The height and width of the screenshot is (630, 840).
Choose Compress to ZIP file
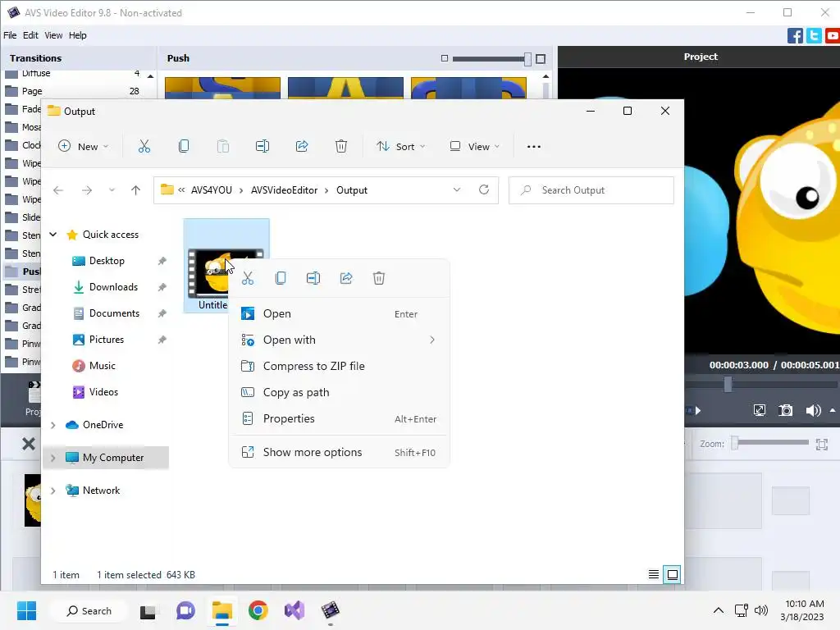(x=339, y=367)
